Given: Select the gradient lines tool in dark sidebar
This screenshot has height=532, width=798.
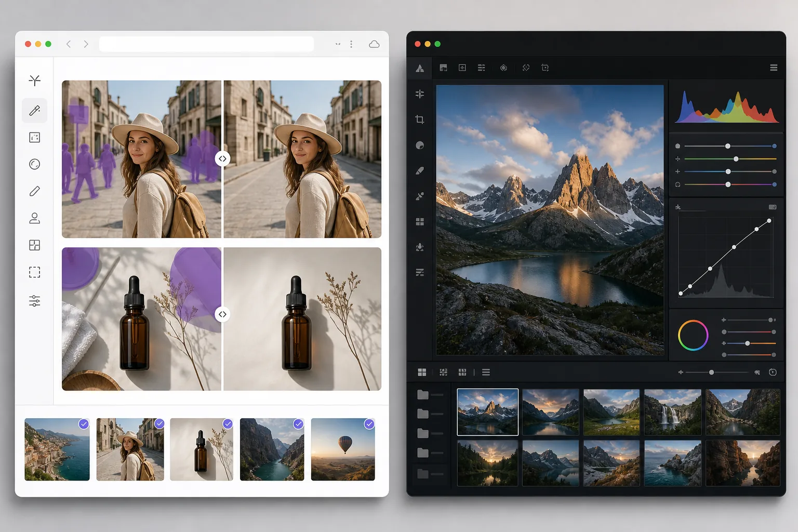Looking at the screenshot, I should point(420,272).
